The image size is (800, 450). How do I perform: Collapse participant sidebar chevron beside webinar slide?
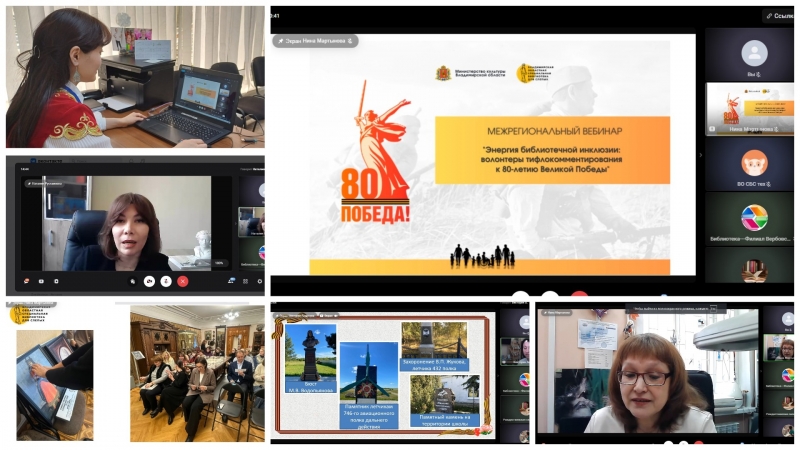pos(700,155)
